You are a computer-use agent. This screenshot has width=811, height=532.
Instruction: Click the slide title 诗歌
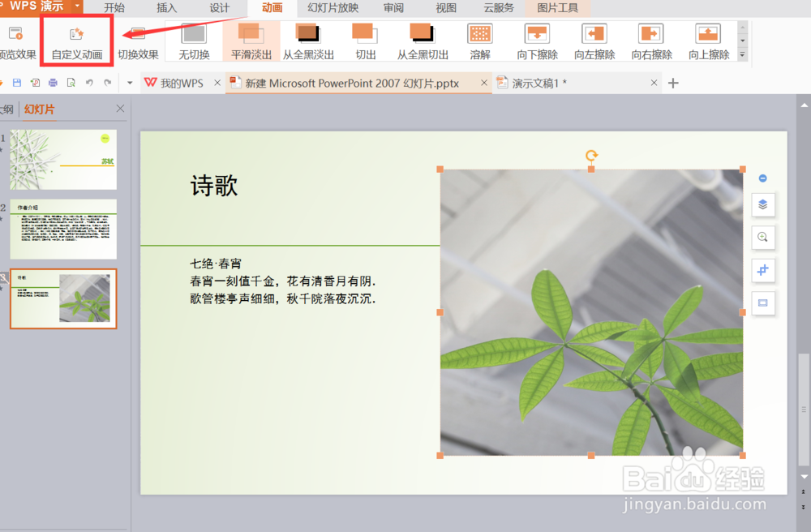point(214,185)
